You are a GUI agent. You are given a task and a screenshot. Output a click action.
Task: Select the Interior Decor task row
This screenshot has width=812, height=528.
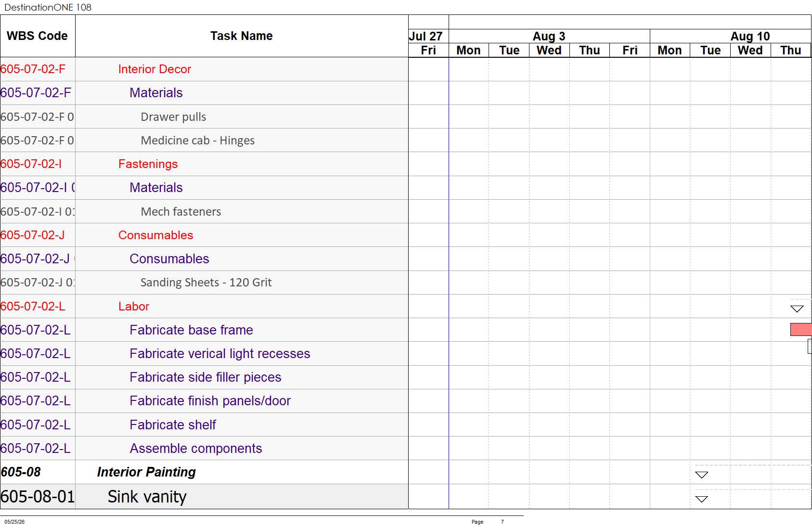204,69
